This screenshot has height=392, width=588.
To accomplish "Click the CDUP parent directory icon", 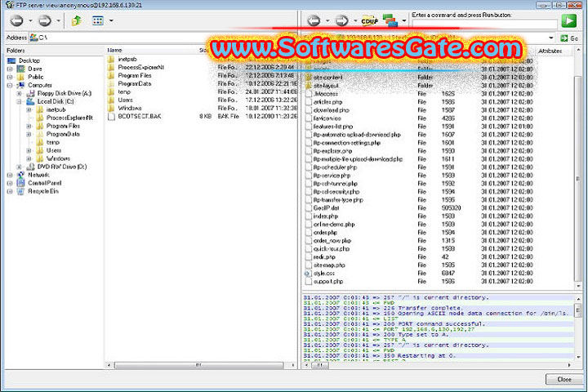I will click(369, 20).
